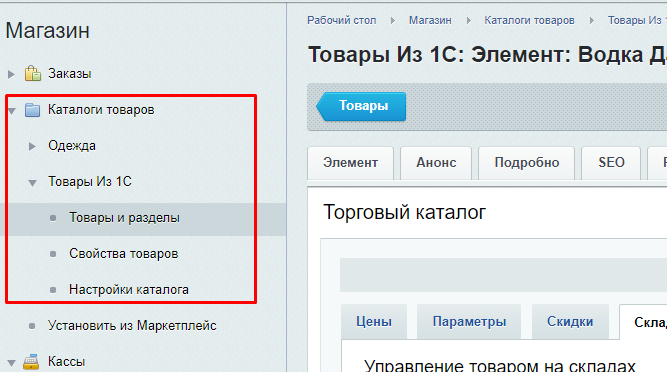
Task: Click the Торговый каталог heading
Action: click(x=404, y=212)
